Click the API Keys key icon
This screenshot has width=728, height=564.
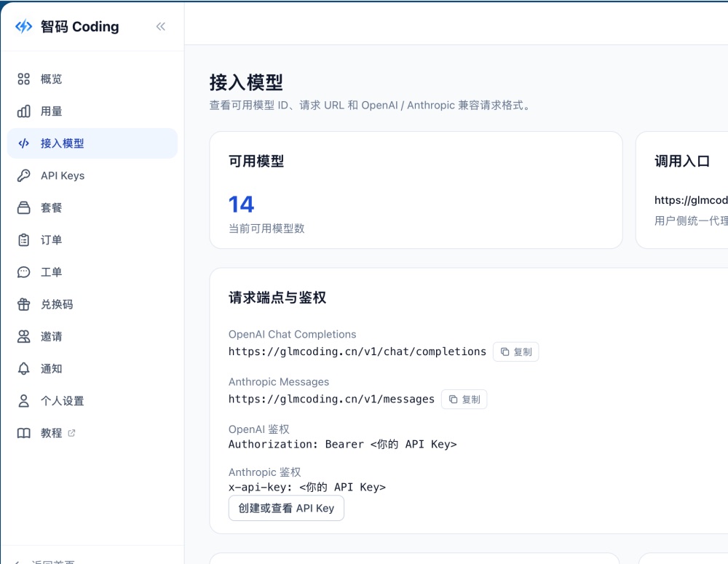[24, 175]
